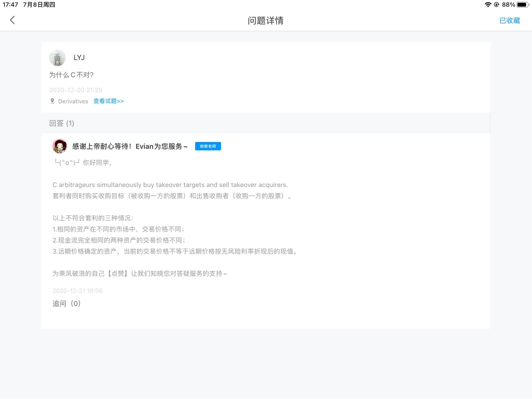532x399 pixels.
Task: Tap the question text 为什么C不对?
Action: 71,75
